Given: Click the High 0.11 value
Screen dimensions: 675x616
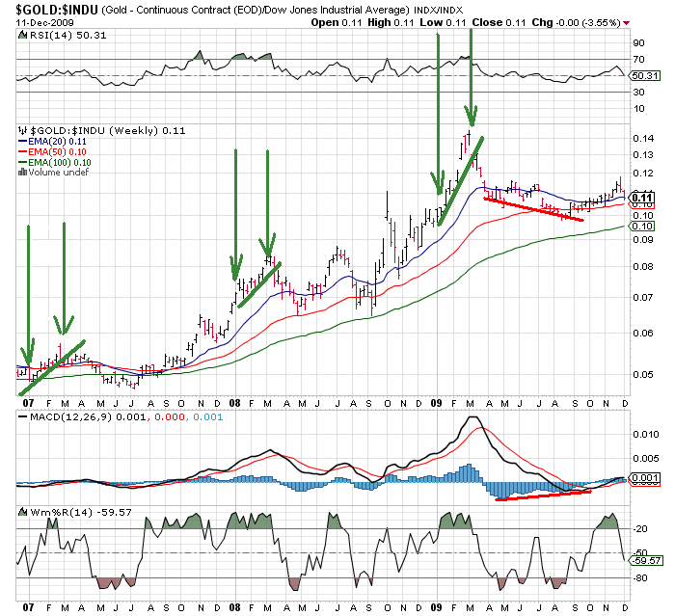Looking at the screenshot, I should (x=391, y=22).
